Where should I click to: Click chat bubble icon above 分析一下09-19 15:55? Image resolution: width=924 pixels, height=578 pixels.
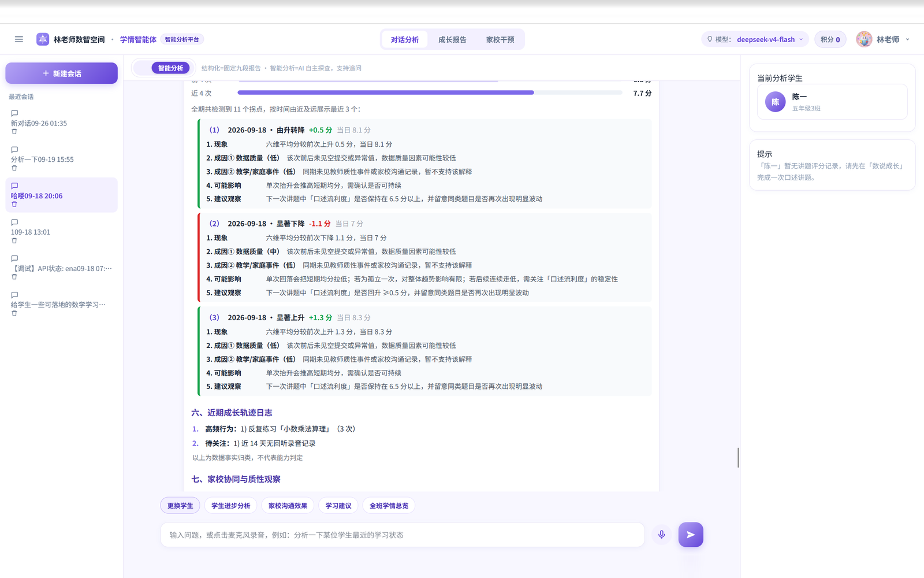pyautogui.click(x=14, y=150)
